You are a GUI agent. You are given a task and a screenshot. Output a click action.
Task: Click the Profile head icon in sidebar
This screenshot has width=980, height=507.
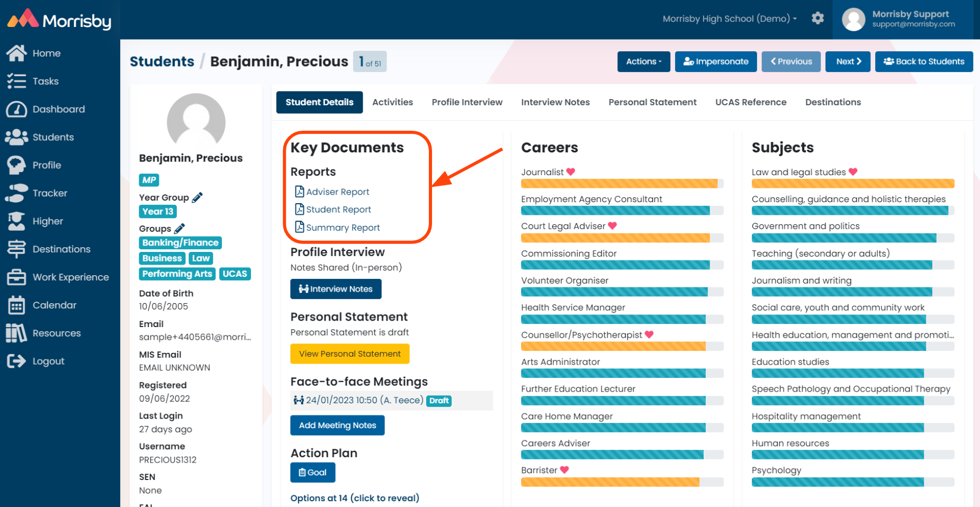point(16,165)
